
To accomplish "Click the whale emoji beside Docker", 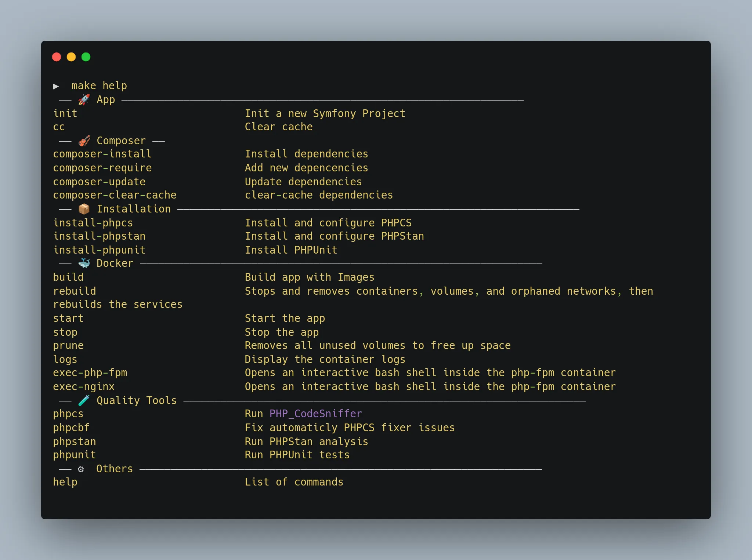I will pos(84,263).
